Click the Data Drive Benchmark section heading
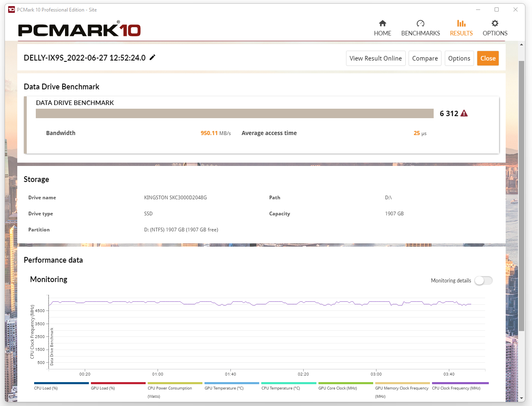 coord(61,86)
